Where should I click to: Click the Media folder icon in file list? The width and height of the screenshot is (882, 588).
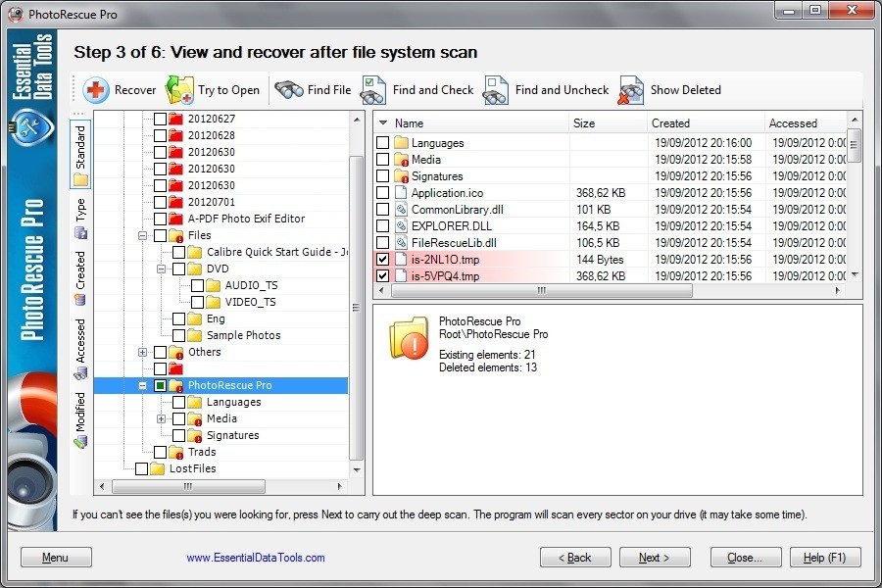401,159
